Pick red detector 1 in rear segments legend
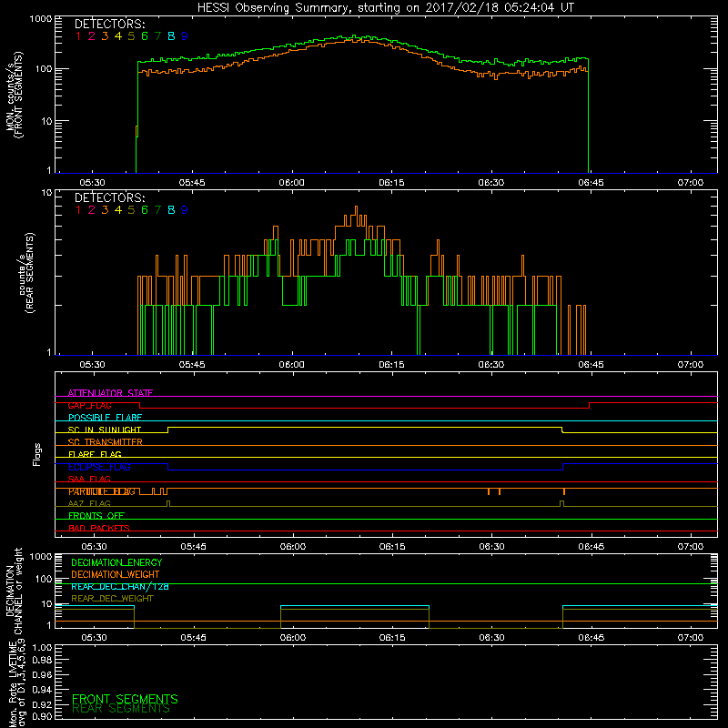The image size is (728, 728). click(78, 210)
